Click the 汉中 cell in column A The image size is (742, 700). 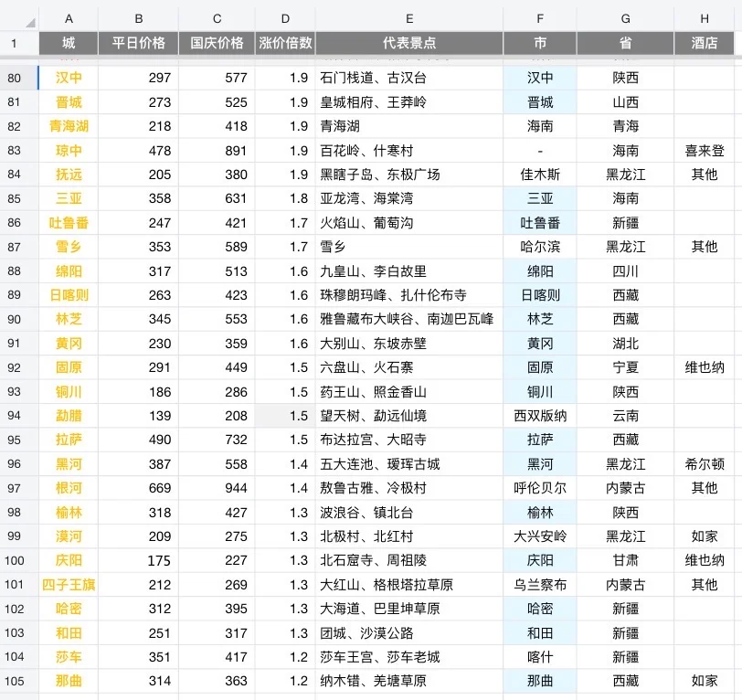[x=69, y=78]
